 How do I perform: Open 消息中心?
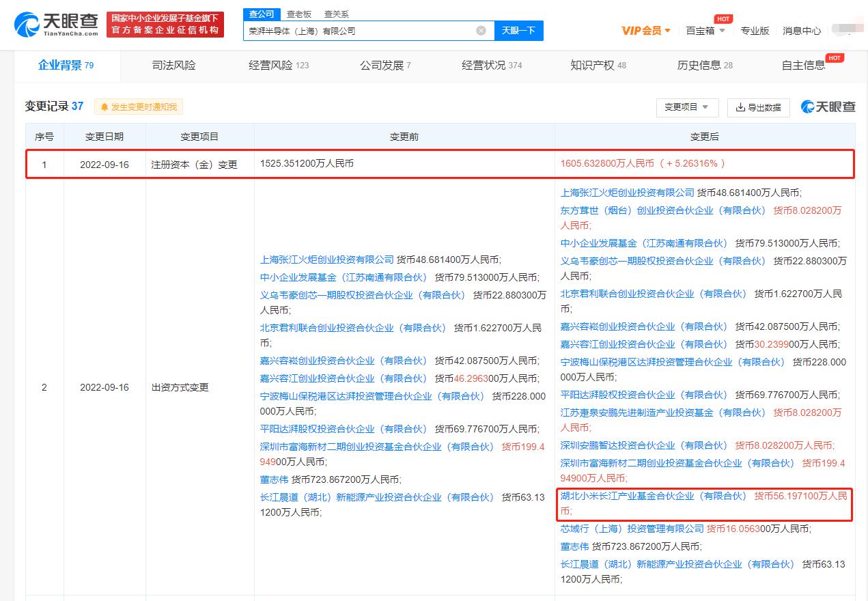(802, 31)
